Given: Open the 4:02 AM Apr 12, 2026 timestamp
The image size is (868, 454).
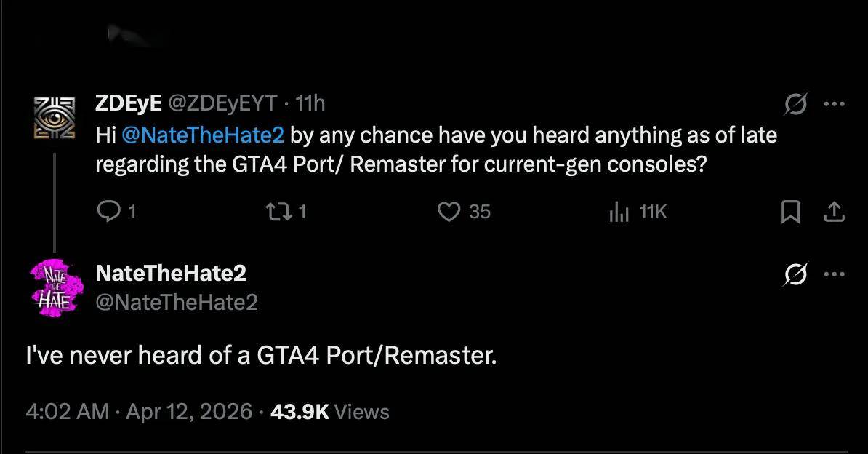Looking at the screenshot, I should 139,412.
